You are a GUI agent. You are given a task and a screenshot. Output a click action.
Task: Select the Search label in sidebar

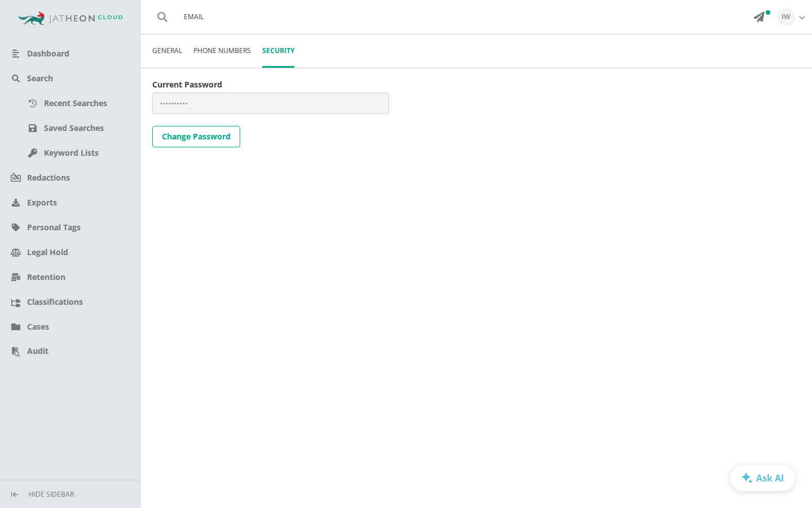pyautogui.click(x=40, y=78)
